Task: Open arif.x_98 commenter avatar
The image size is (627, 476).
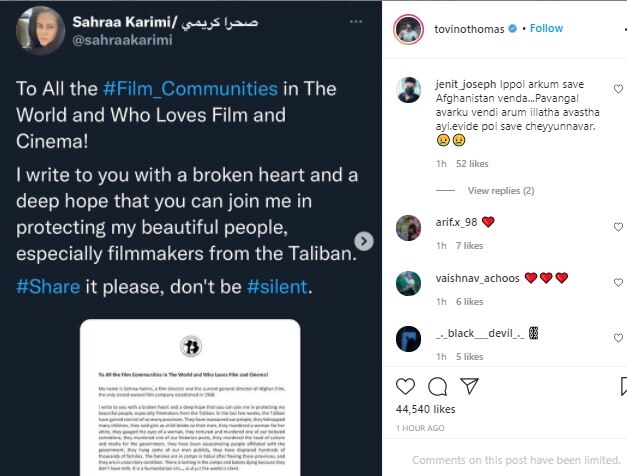Action: click(x=410, y=227)
